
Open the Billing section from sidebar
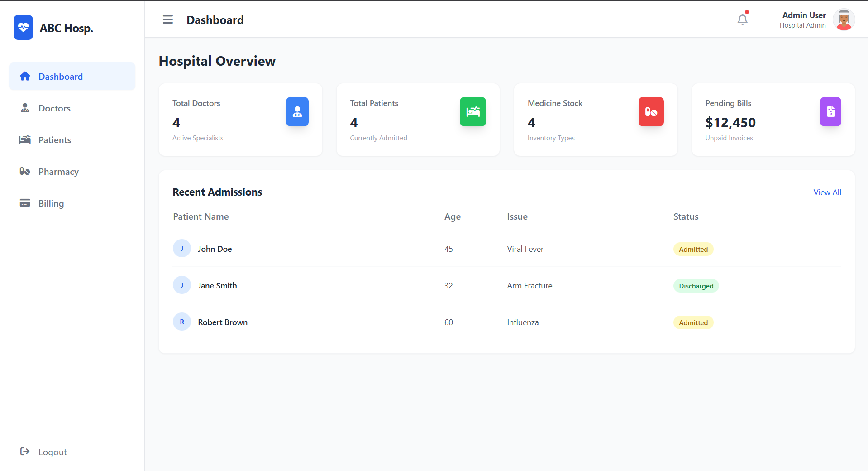(51, 203)
